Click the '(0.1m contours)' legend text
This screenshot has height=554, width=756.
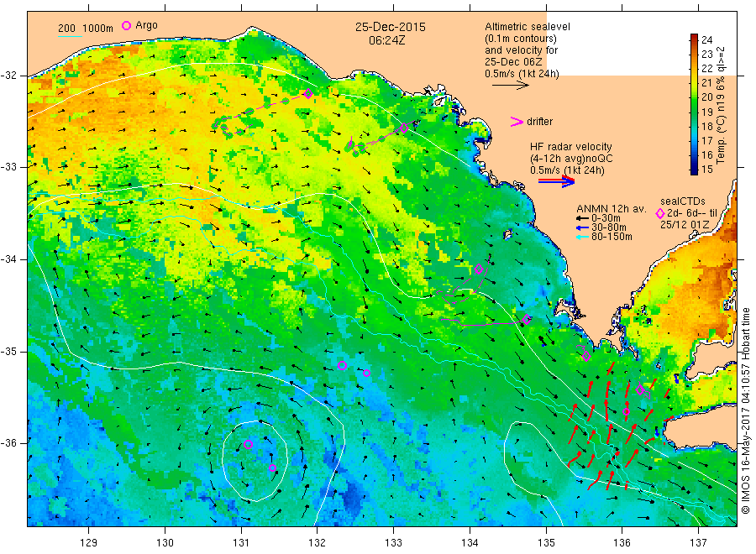[x=521, y=39]
